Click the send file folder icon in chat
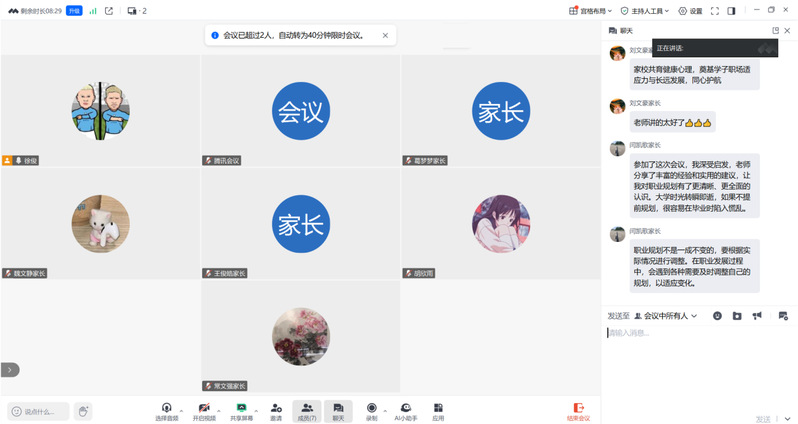Screen dimensions: 798x424 [737, 316]
